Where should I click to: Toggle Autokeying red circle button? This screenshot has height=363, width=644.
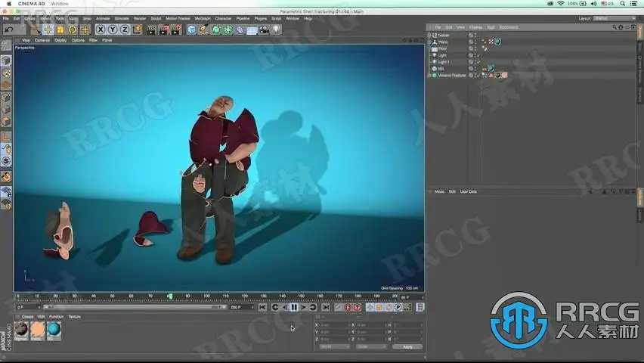[x=348, y=307]
